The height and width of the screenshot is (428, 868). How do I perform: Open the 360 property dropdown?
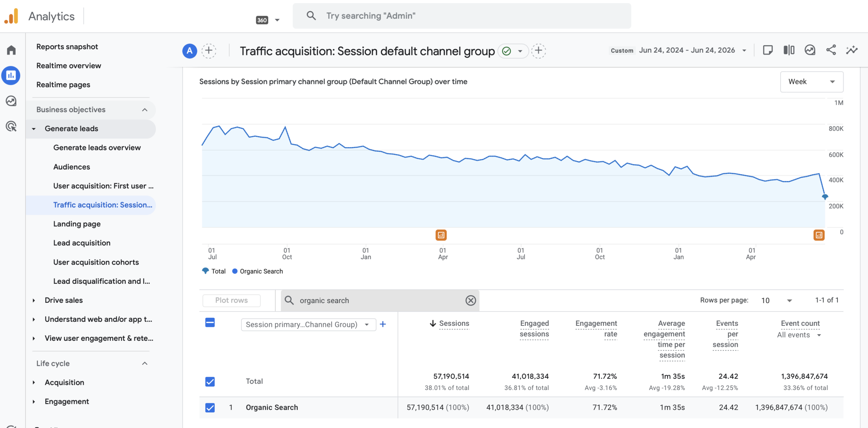point(268,20)
